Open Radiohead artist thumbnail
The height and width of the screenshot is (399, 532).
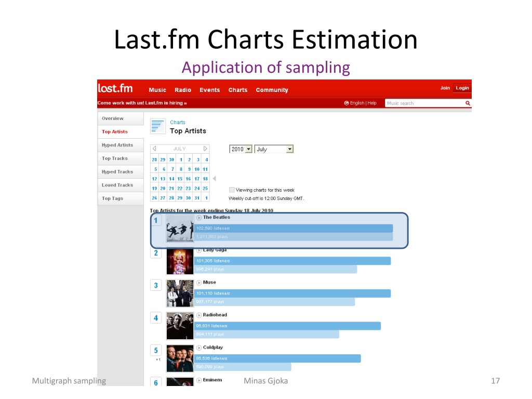[180, 326]
